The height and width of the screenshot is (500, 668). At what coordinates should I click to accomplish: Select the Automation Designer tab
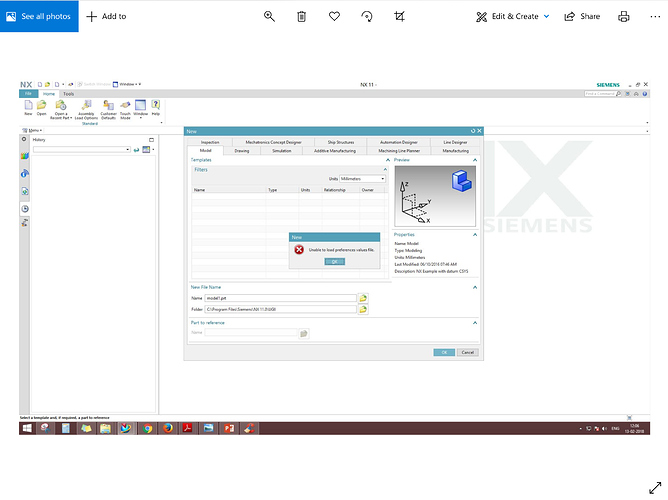(x=399, y=142)
